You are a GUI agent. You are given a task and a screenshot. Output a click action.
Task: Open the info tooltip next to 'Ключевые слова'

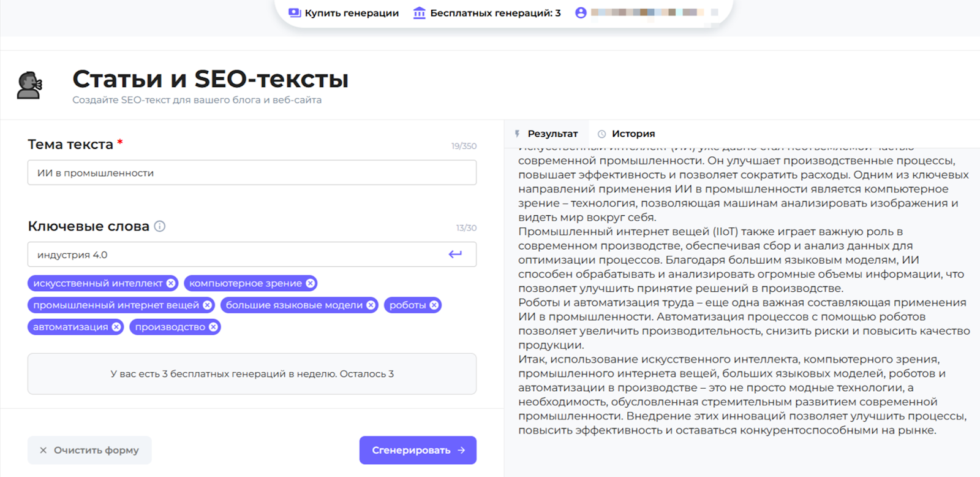click(160, 226)
